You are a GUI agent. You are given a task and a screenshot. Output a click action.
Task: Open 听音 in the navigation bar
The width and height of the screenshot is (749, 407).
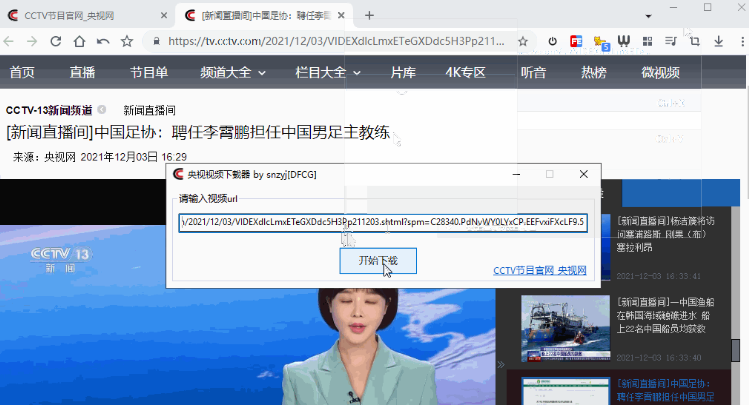point(533,72)
